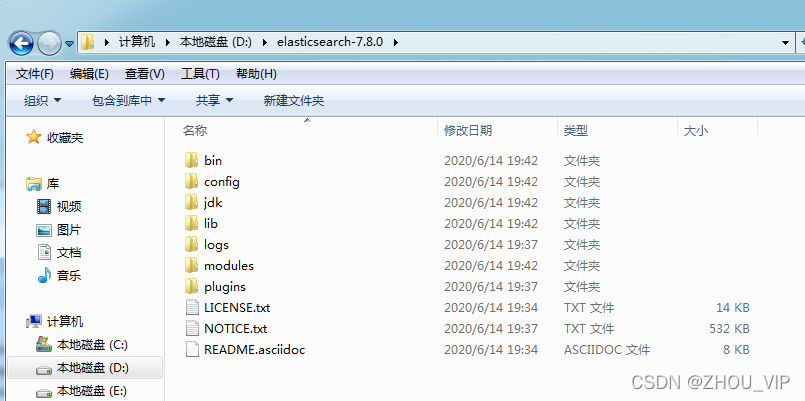Click the 本地磁盘 (E:) drive icon
Screen dimensions: 805x401
coord(44,392)
